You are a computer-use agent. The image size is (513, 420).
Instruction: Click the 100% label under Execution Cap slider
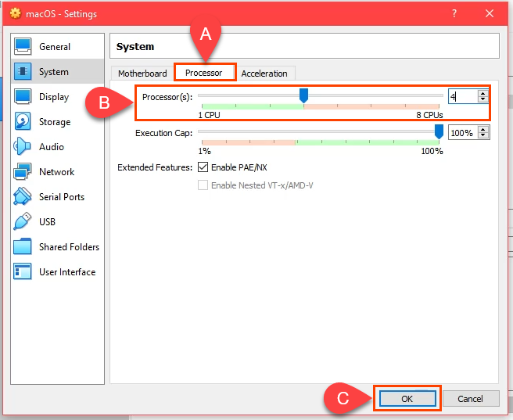point(432,151)
